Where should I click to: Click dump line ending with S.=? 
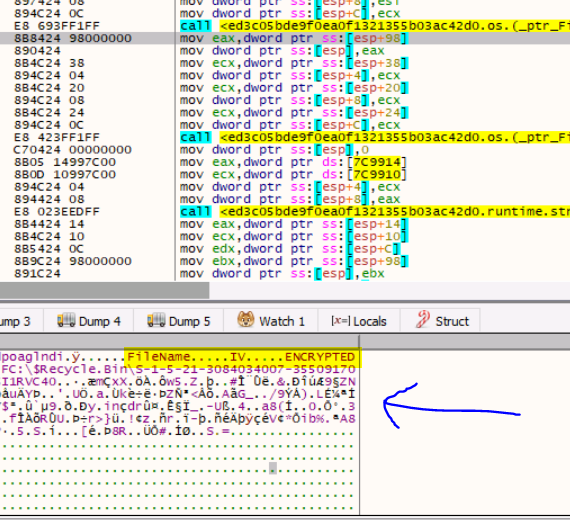pyautogui.click(x=178, y=431)
